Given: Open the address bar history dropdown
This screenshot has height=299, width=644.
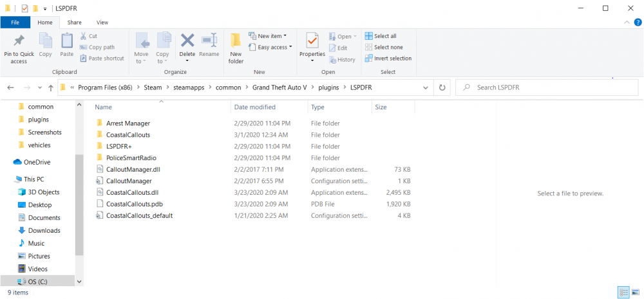Looking at the screenshot, I should (x=426, y=87).
